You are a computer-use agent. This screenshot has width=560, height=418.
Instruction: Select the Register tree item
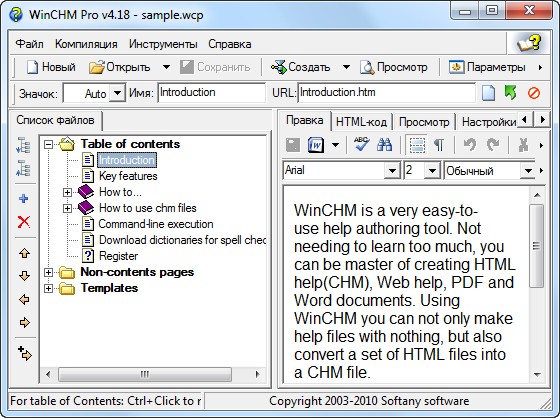pyautogui.click(x=118, y=256)
